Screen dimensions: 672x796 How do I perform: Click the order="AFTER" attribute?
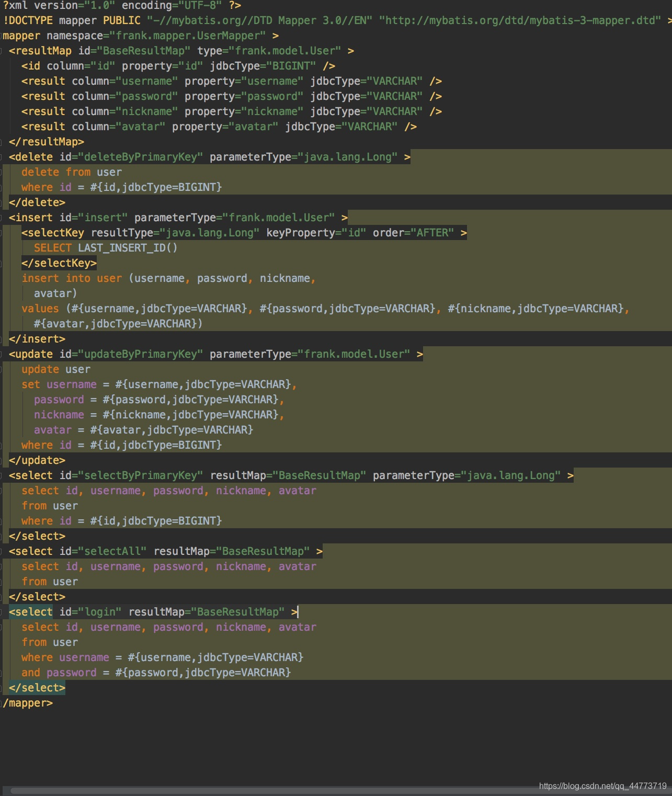pyautogui.click(x=414, y=233)
